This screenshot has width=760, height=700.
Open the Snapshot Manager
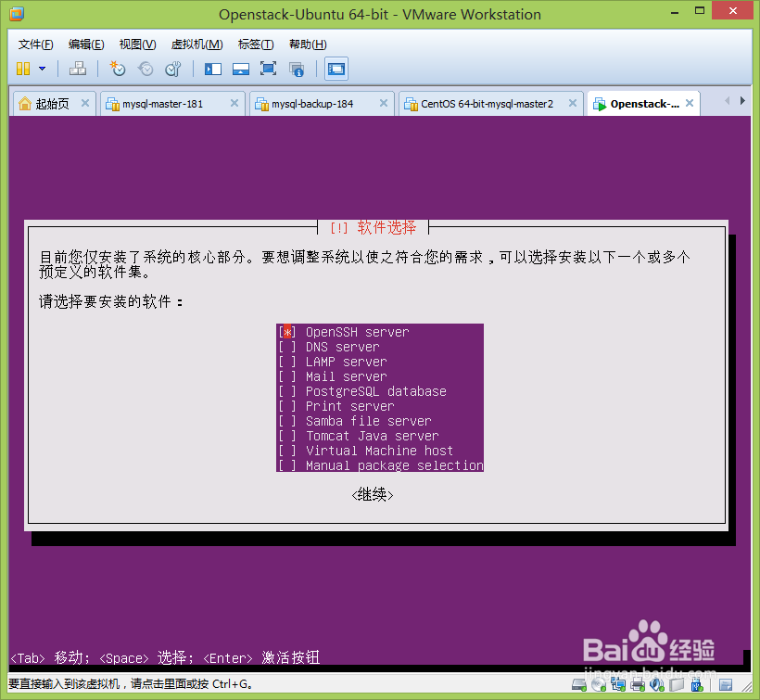coord(174,69)
